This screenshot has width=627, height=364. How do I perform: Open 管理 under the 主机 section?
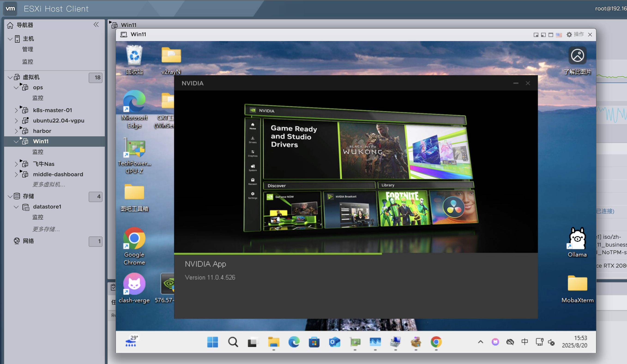[28, 49]
